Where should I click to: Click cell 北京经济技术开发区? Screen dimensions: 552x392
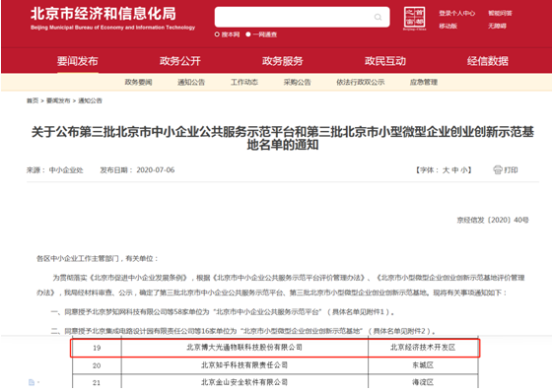[423, 348]
